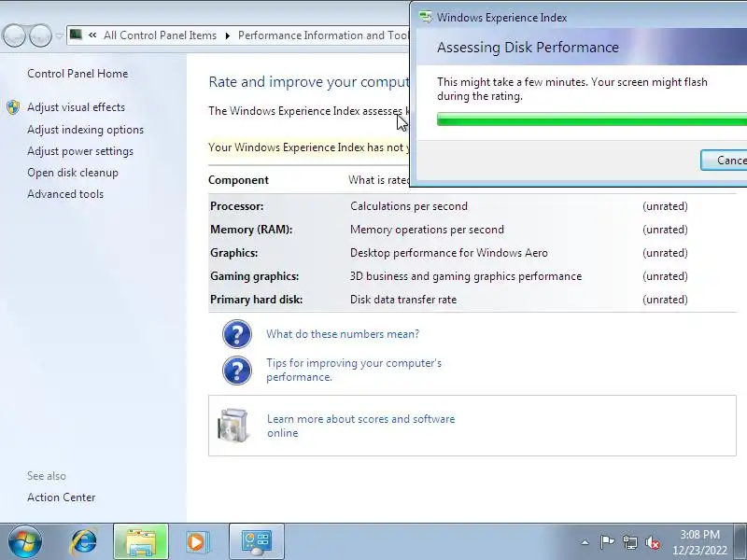The height and width of the screenshot is (560, 747).
Task: Open Windows Media Player taskbar icon
Action: click(196, 541)
